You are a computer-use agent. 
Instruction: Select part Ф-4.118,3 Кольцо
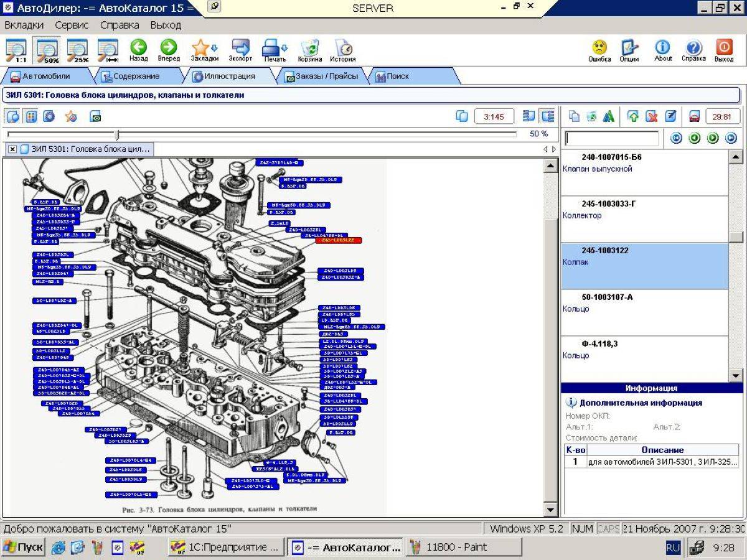pos(645,358)
